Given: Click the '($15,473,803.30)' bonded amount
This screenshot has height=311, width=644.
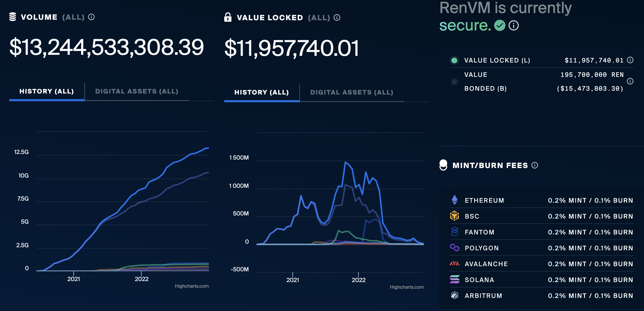Looking at the screenshot, I should (590, 89).
